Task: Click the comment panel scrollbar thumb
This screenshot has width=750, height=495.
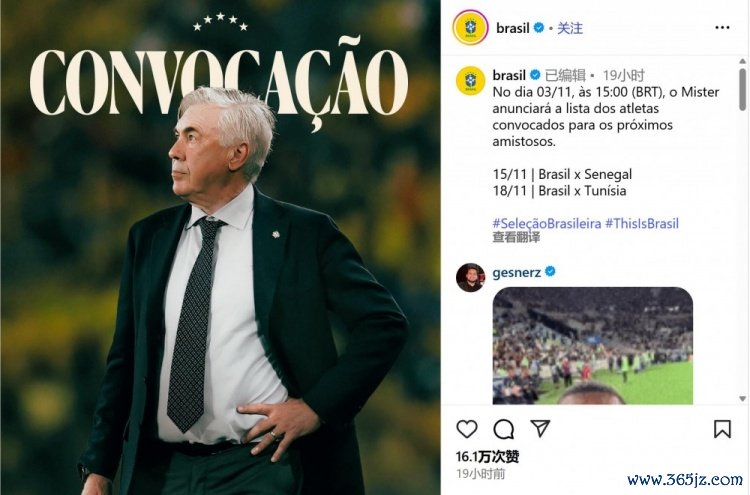Action: [x=742, y=89]
